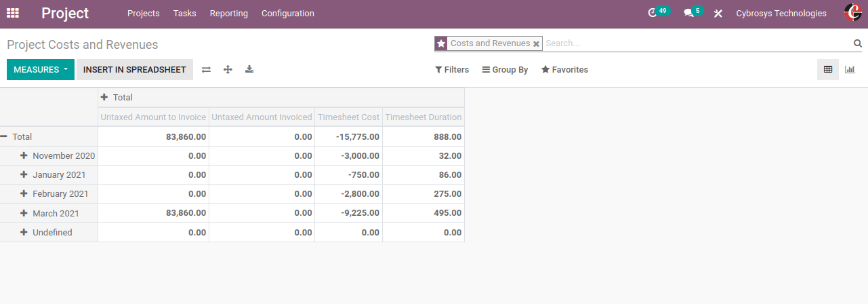Screen dimensions: 868x304
Task: Click the 495.00 March duration cell
Action: click(x=423, y=213)
